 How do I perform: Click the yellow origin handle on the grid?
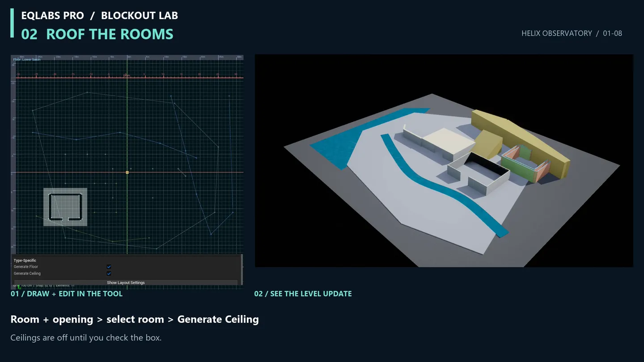pyautogui.click(x=127, y=172)
